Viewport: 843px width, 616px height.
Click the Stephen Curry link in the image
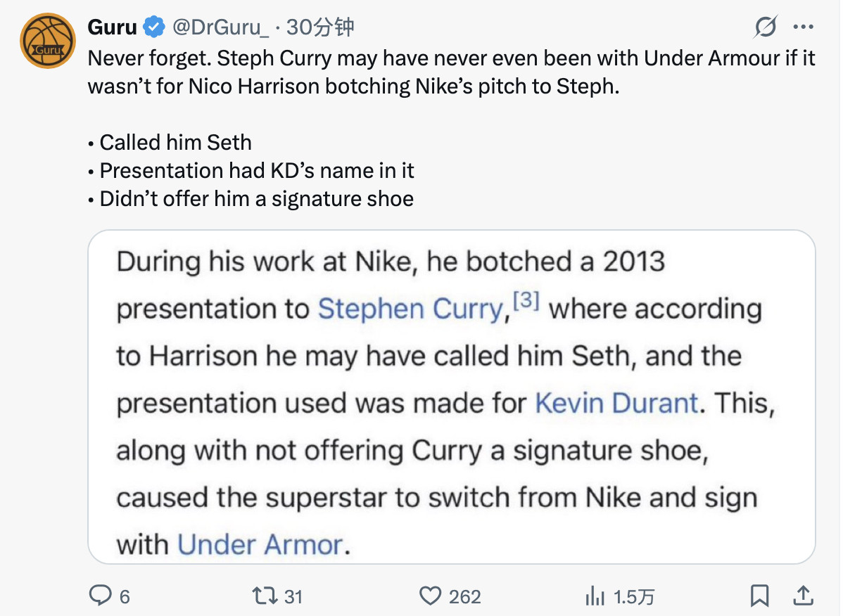410,309
